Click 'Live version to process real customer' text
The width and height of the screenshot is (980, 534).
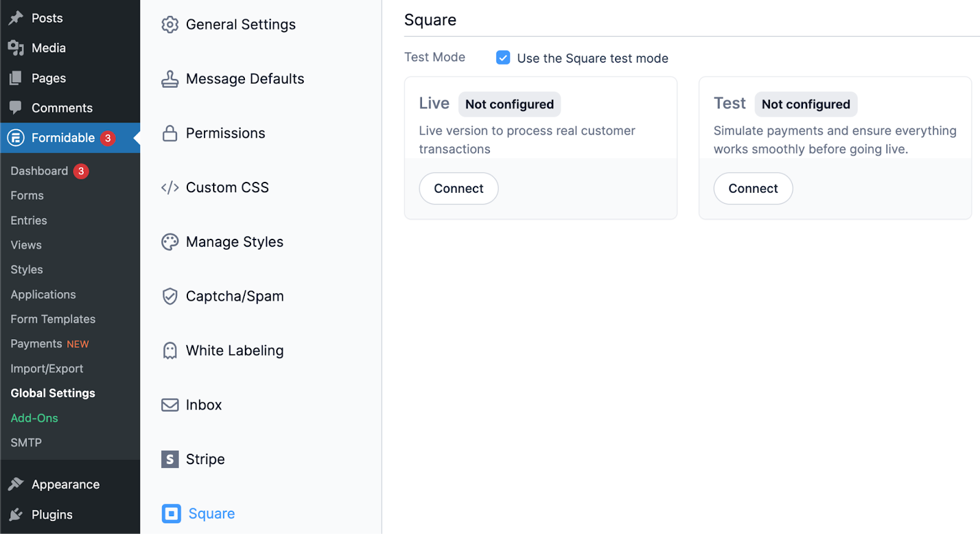tap(527, 130)
